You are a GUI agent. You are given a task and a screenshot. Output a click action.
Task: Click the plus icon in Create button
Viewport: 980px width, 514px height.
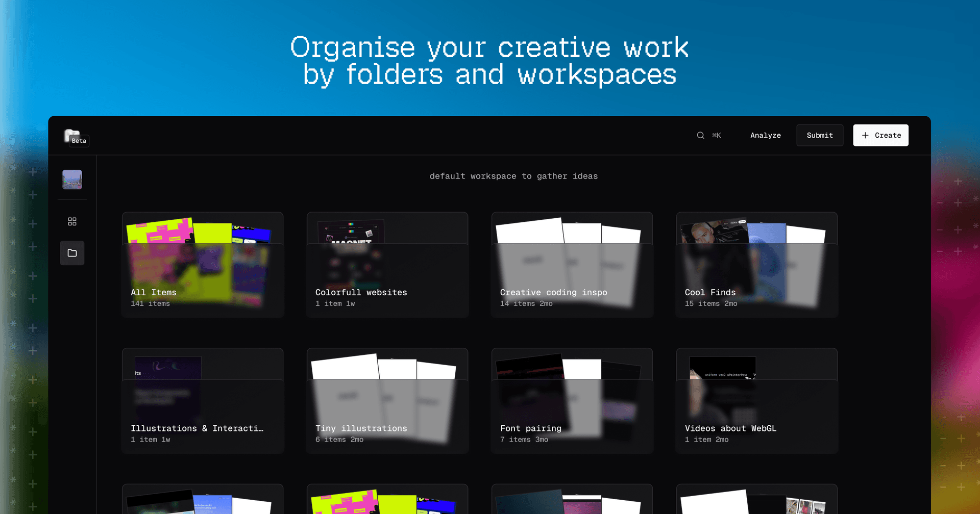coord(865,135)
